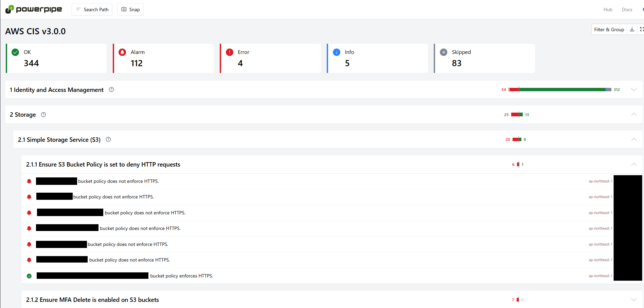Collapse 2.1 Simple Storage Service chevron
Image resolution: width=644 pixels, height=308 pixels.
point(633,139)
